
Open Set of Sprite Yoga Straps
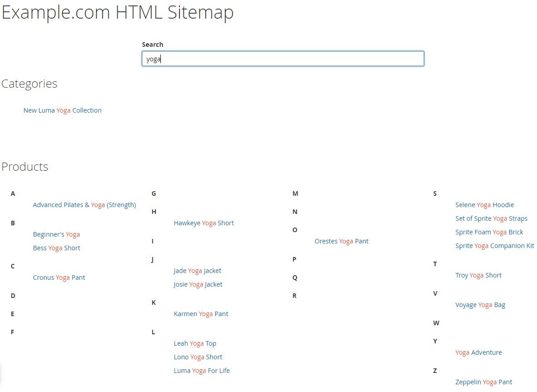pos(492,218)
